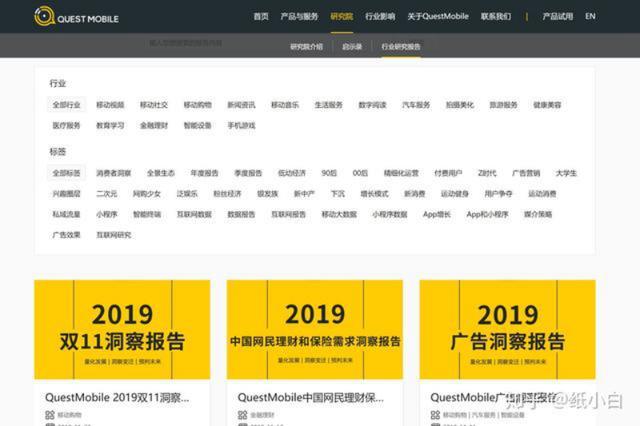This screenshot has width=640, height=426.
Task: Select the 全部标签 tag filter
Action: tap(67, 173)
